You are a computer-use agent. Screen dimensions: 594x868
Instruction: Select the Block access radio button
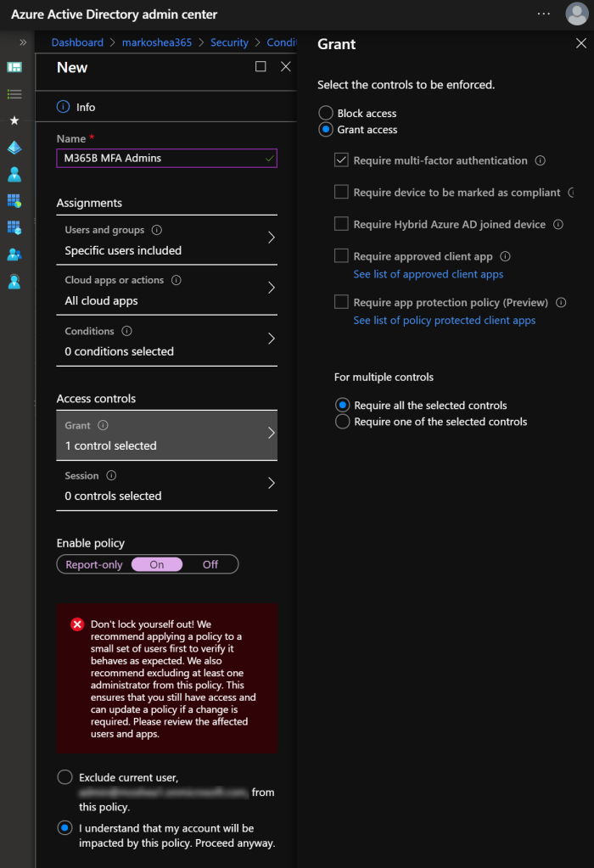pyautogui.click(x=326, y=113)
